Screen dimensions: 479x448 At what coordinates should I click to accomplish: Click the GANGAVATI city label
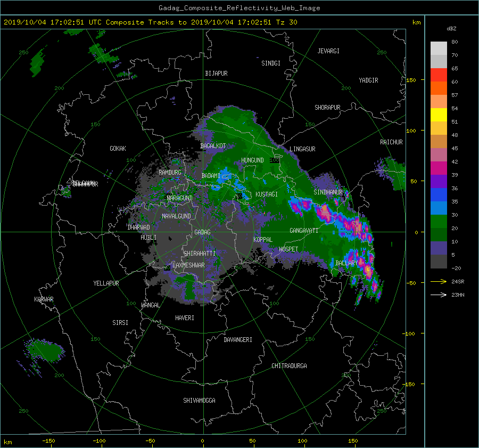click(304, 230)
